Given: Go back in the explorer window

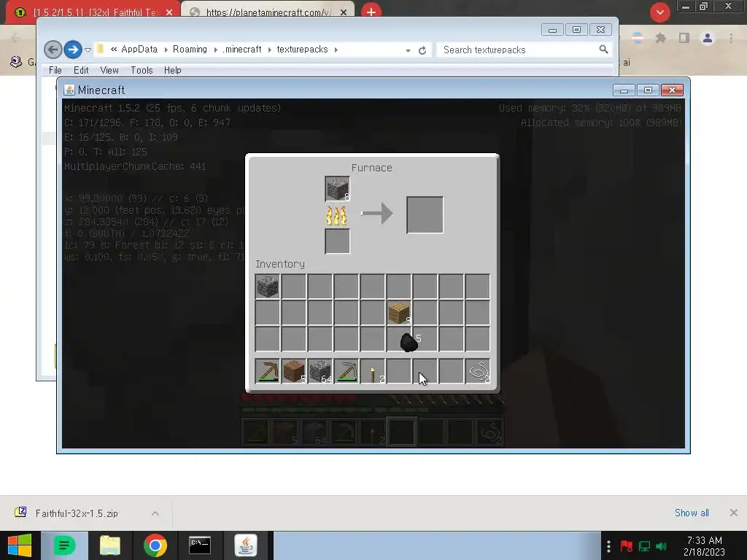Looking at the screenshot, I should pos(53,50).
